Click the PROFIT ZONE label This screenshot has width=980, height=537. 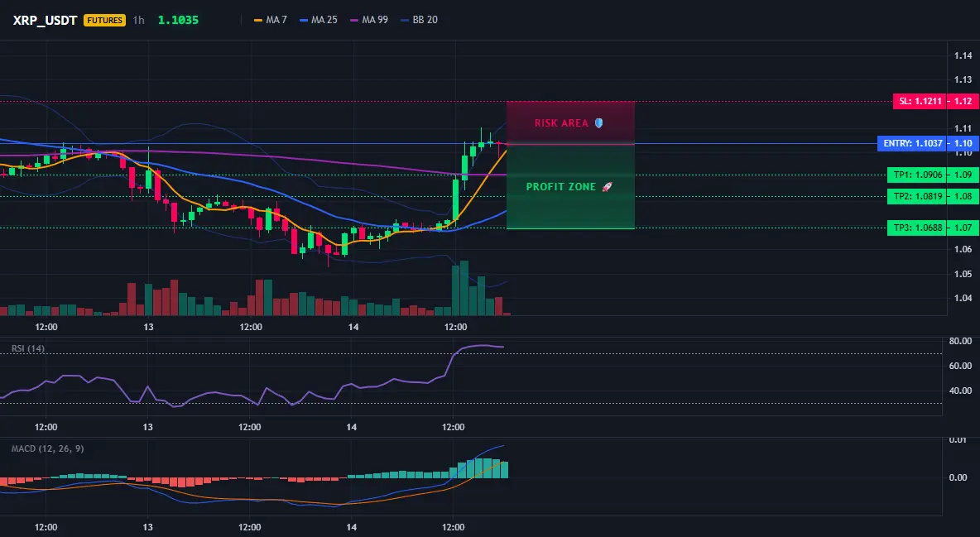coord(561,187)
